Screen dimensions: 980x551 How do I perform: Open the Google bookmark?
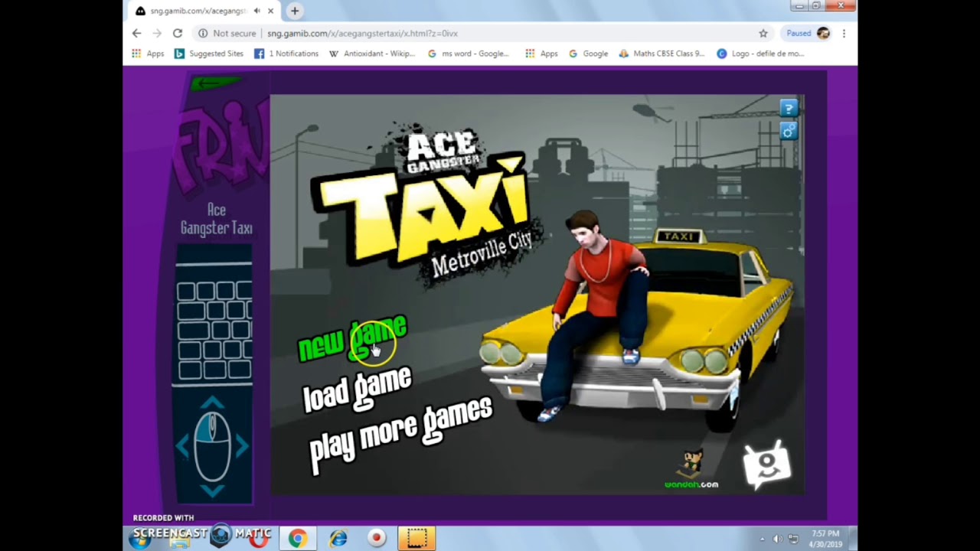click(588, 54)
